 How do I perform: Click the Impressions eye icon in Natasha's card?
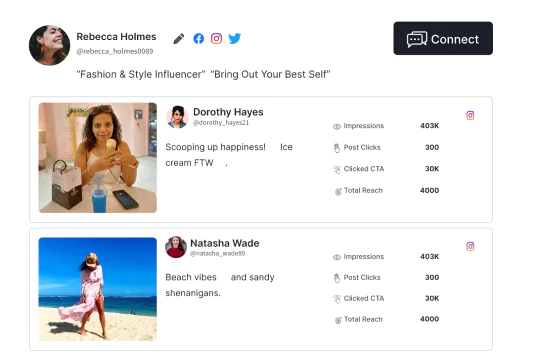[x=337, y=257]
